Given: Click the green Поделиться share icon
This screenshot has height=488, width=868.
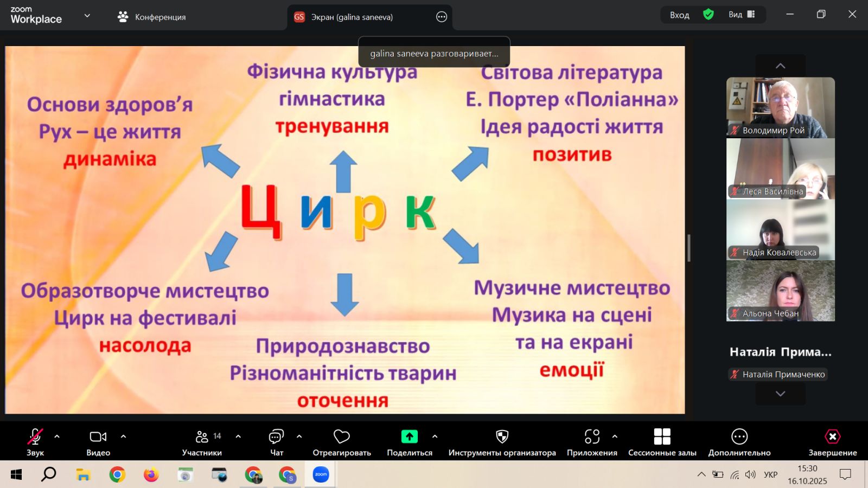Looking at the screenshot, I should 409,437.
